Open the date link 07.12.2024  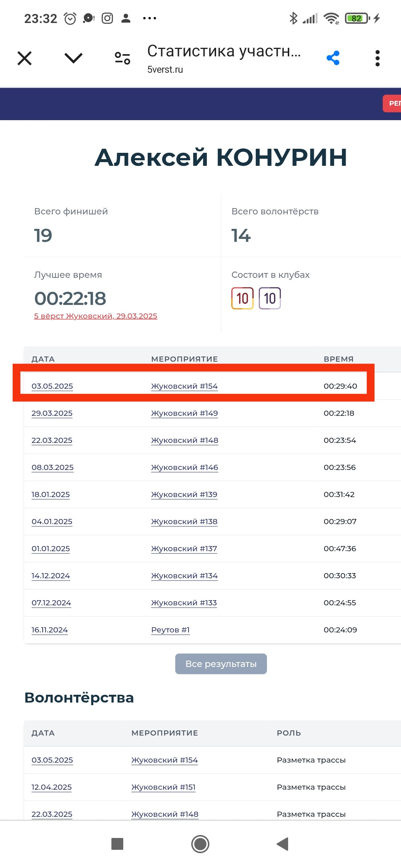pyautogui.click(x=51, y=603)
